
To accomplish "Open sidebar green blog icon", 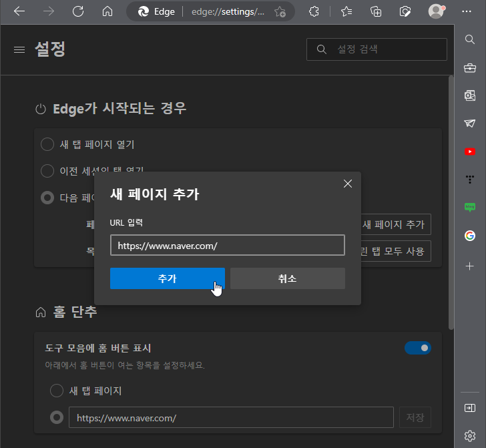I will click(470, 207).
